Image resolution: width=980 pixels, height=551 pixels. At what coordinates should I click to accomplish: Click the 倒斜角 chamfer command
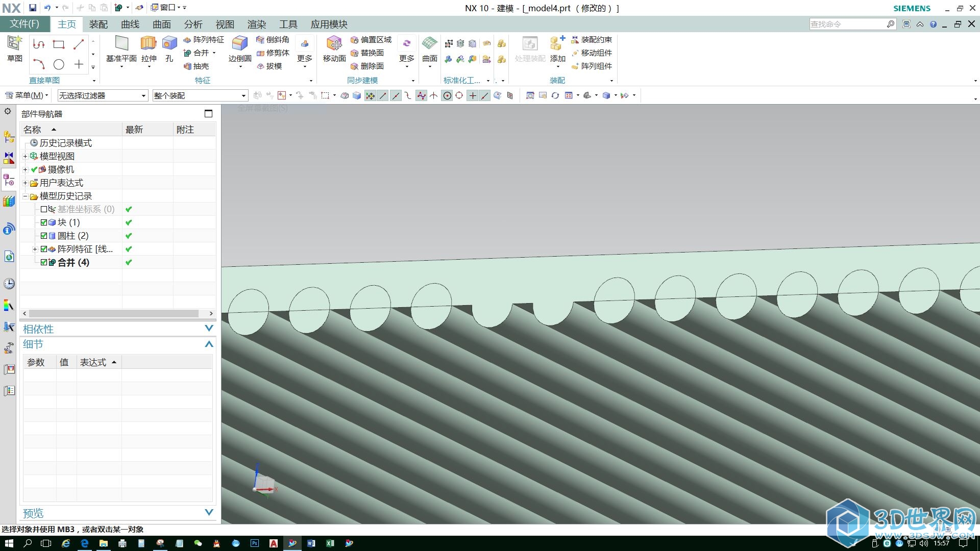(273, 39)
